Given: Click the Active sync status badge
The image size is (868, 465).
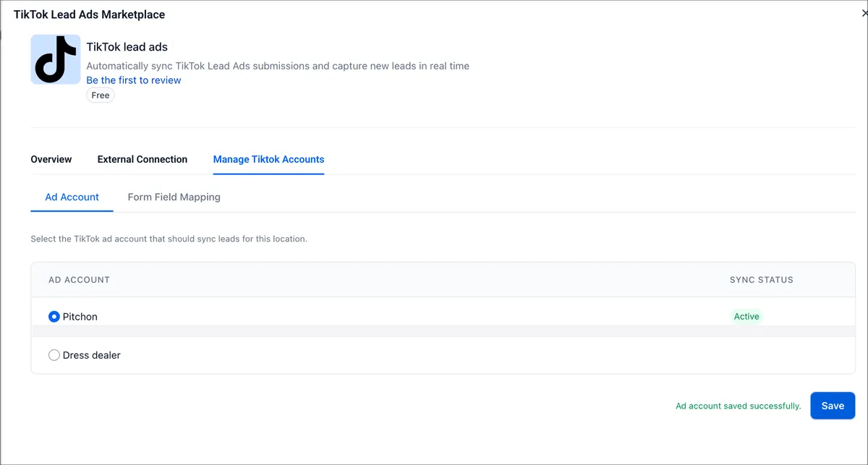Looking at the screenshot, I should 746,317.
